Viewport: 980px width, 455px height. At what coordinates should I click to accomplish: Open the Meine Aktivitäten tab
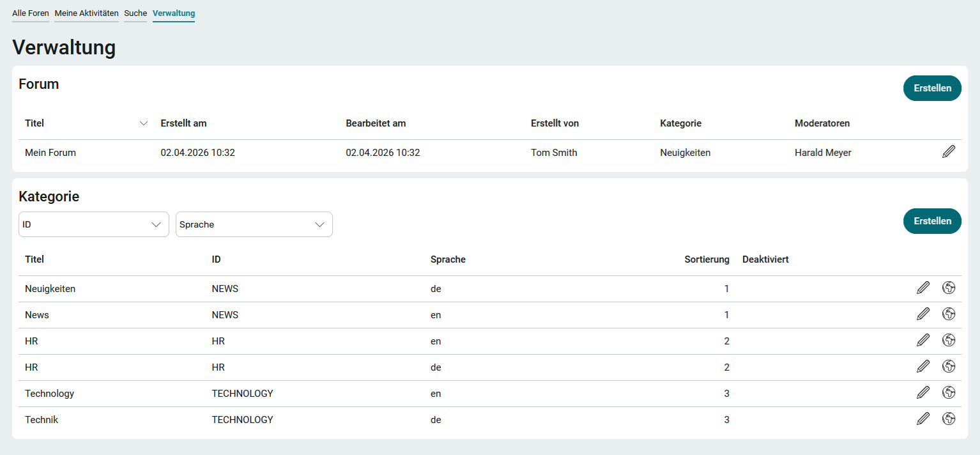coord(86,13)
